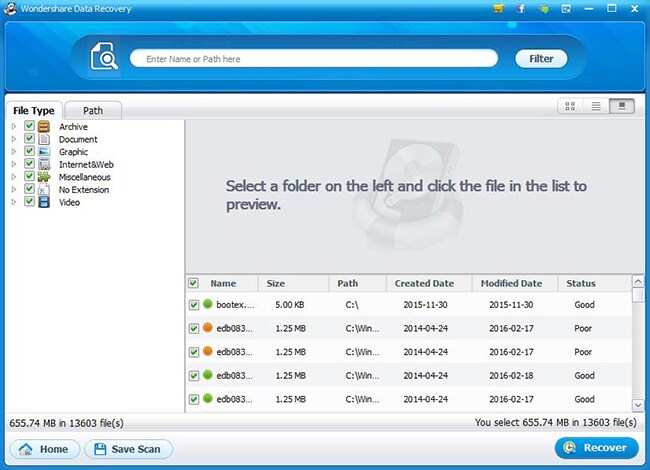The image size is (650, 470).
Task: Click the Archive category icon
Action: pos(44,126)
